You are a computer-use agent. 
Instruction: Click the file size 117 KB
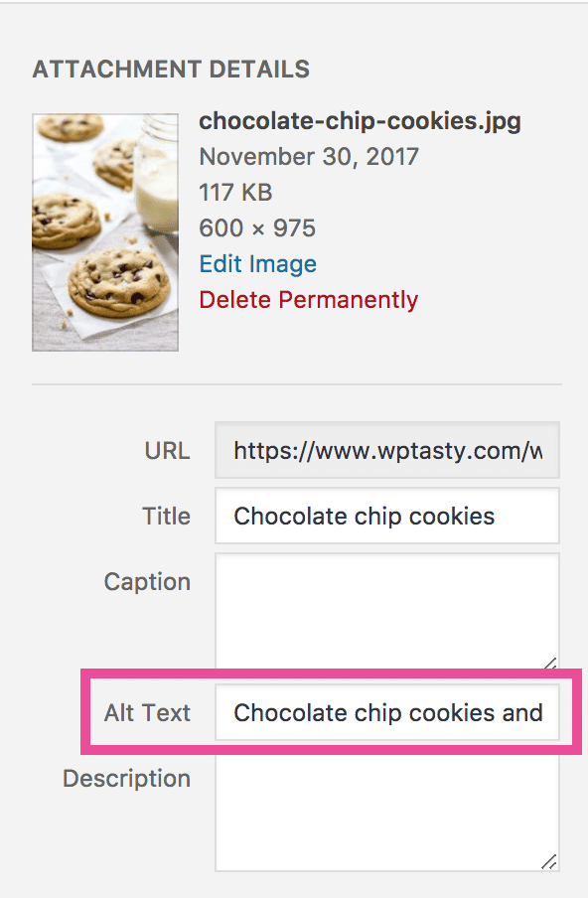[x=235, y=192]
